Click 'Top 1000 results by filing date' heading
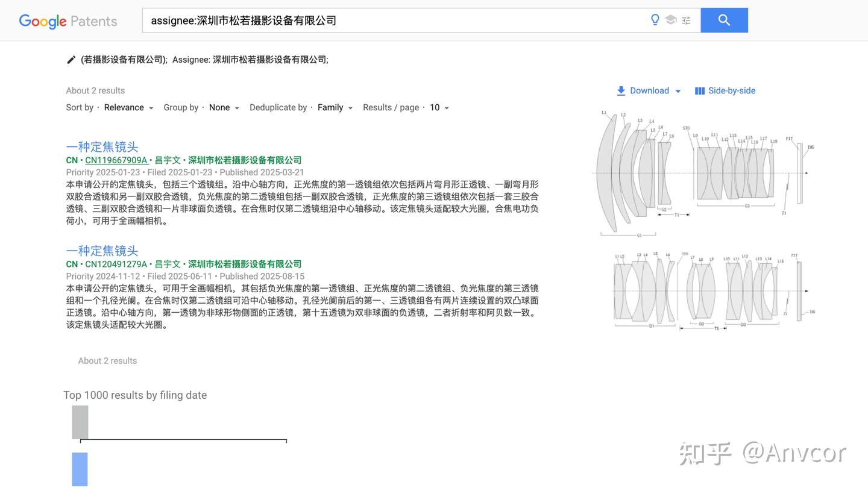The width and height of the screenshot is (868, 488). tap(135, 395)
